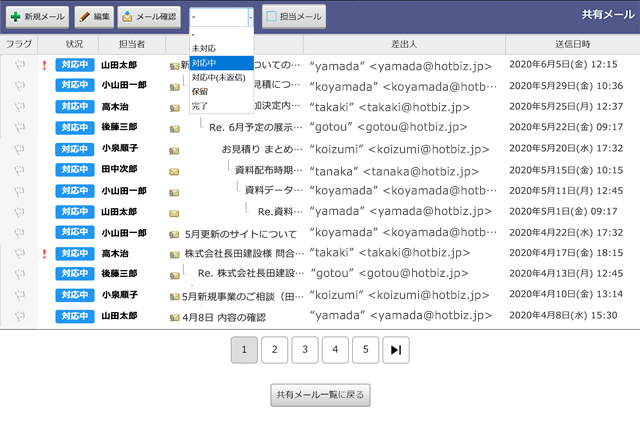Screen dimensions: 640x426
Task: Open mail 5月更新のサイトについて
Action: pos(241,234)
